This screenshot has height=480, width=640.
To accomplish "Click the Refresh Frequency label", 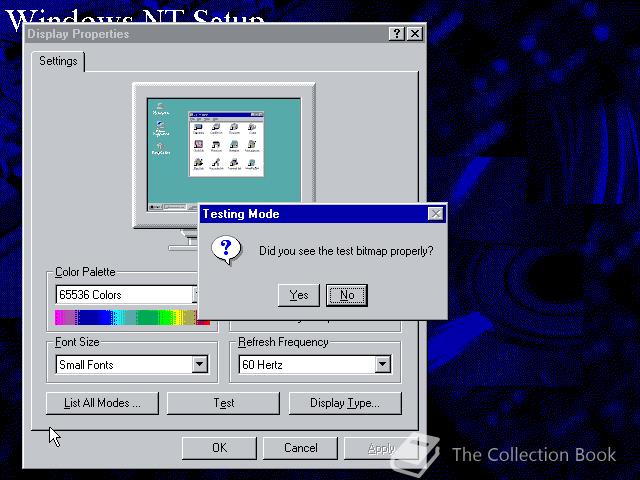I will [x=283, y=342].
